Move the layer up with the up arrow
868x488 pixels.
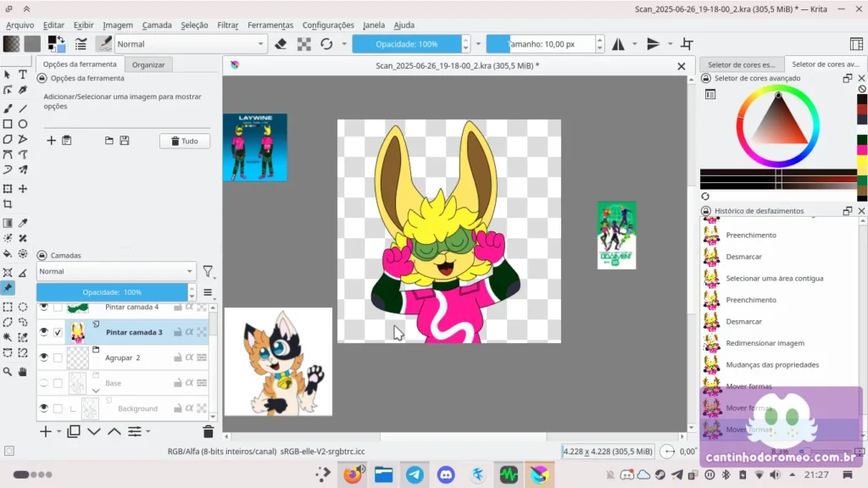coord(114,431)
